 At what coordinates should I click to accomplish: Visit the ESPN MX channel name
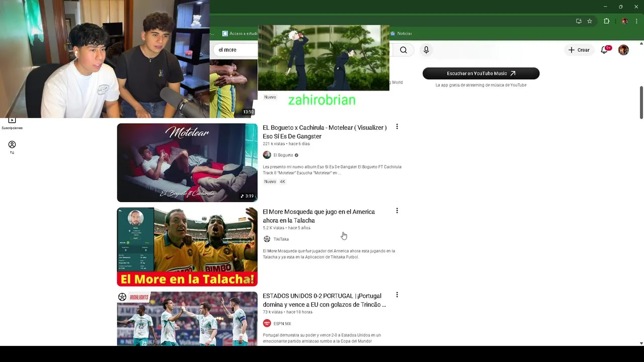(282, 323)
